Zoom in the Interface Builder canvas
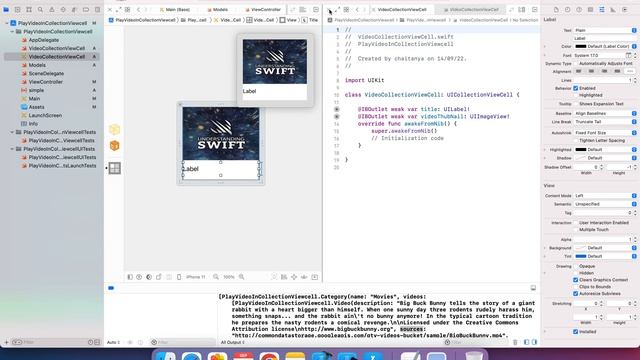Image resolution: width=640 pixels, height=360 pixels. [x=242, y=277]
